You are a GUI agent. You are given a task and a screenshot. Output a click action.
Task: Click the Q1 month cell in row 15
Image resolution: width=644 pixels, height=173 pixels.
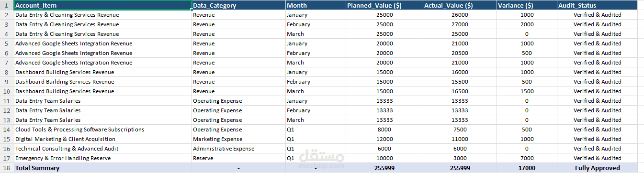316,139
